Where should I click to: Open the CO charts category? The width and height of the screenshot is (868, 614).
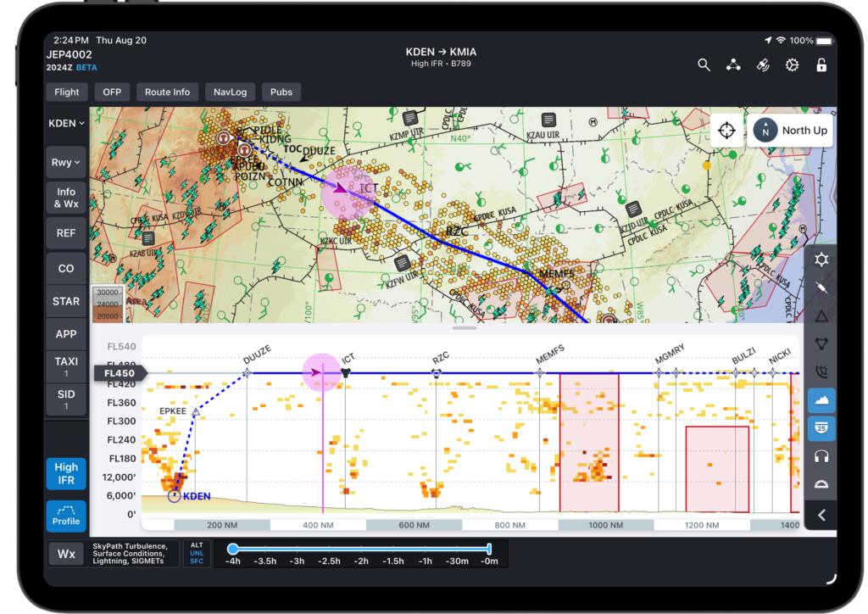(66, 269)
